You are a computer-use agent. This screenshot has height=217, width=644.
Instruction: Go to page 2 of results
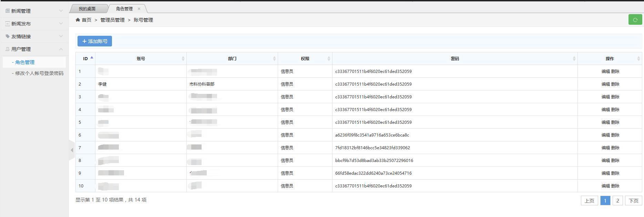click(617, 200)
